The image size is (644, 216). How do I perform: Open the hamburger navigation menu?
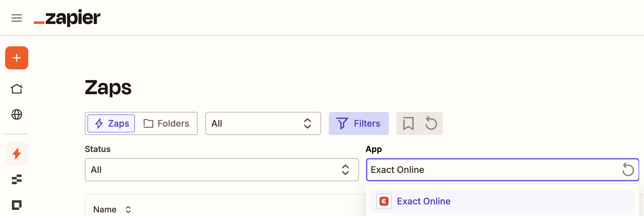(17, 18)
